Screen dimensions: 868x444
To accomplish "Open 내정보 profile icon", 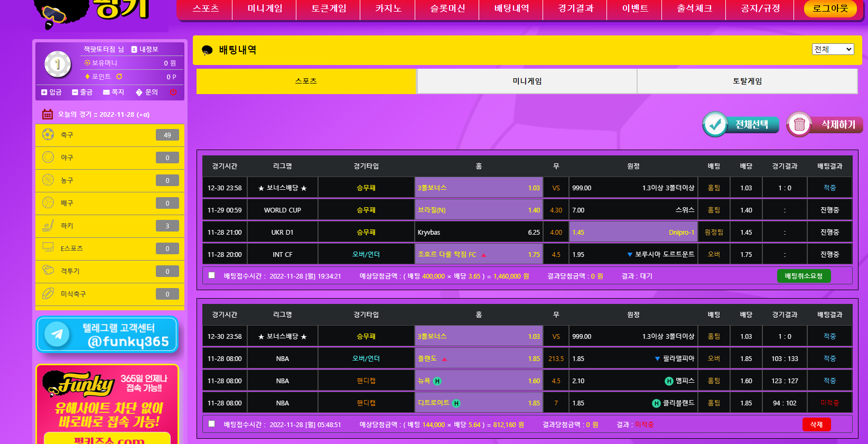I will [x=134, y=49].
